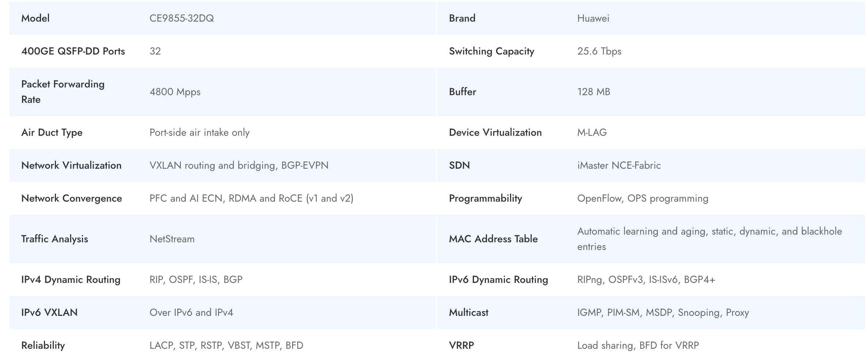Click the LACP, STP reliability value
Image resolution: width=868 pixels, height=355 pixels.
[226, 345]
